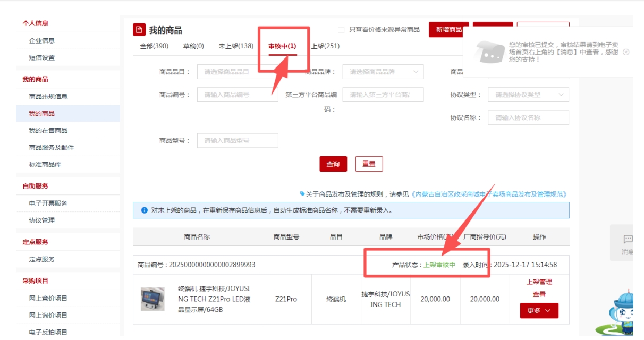Close the 审核已提交 notification popup
The image size is (644, 340).
click(x=626, y=52)
